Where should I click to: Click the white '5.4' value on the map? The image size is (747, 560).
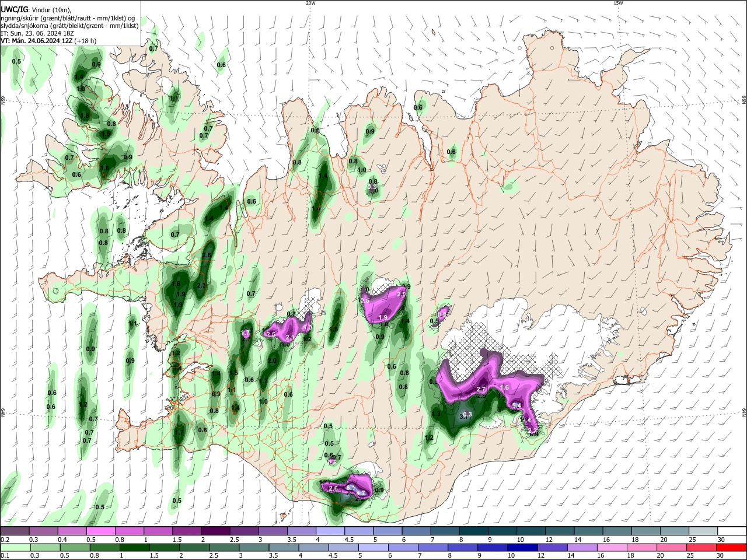pos(516,405)
